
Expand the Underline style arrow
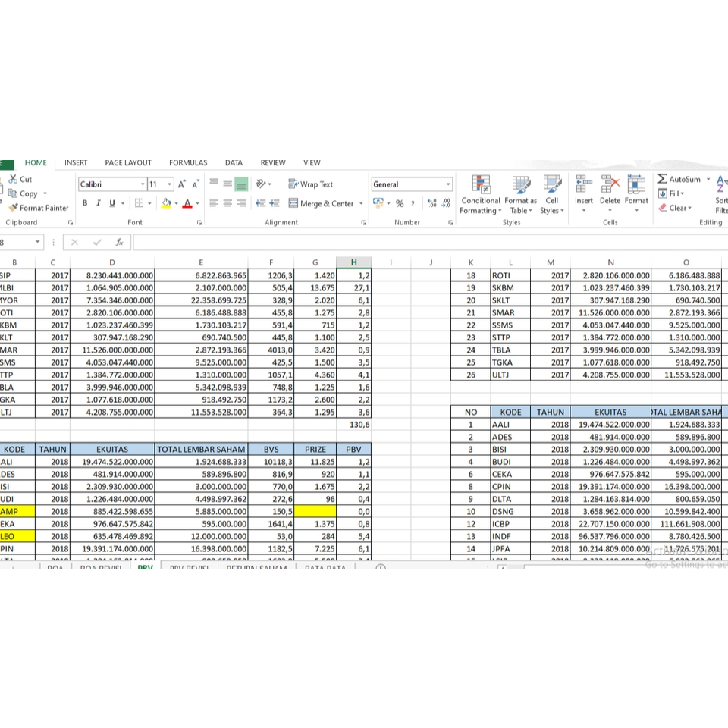coord(123,203)
